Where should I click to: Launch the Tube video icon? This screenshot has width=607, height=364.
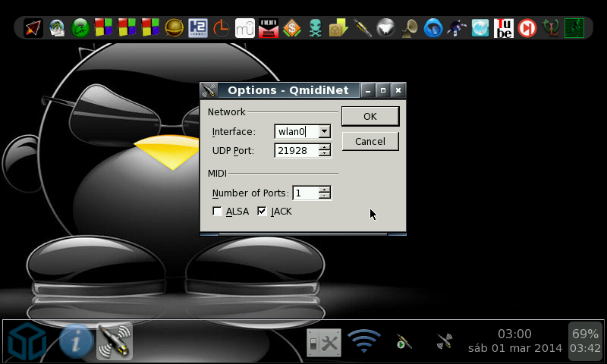point(504,28)
